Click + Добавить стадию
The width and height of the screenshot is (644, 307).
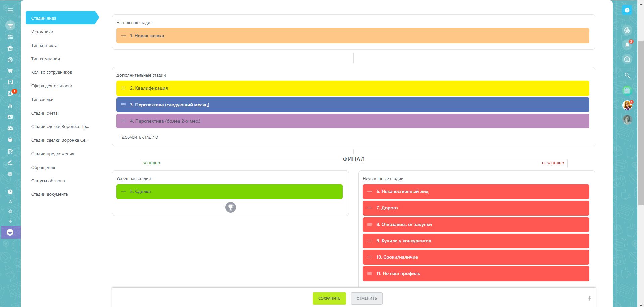coord(138,137)
